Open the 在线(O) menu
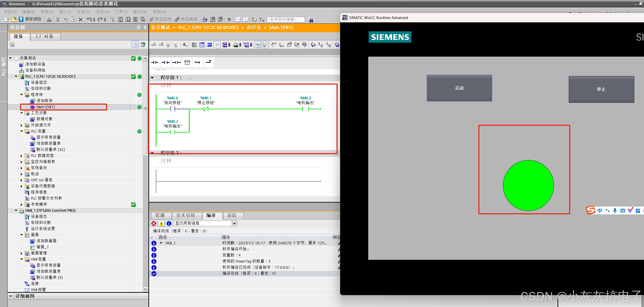This screenshot has width=644, height=307. click(83, 12)
